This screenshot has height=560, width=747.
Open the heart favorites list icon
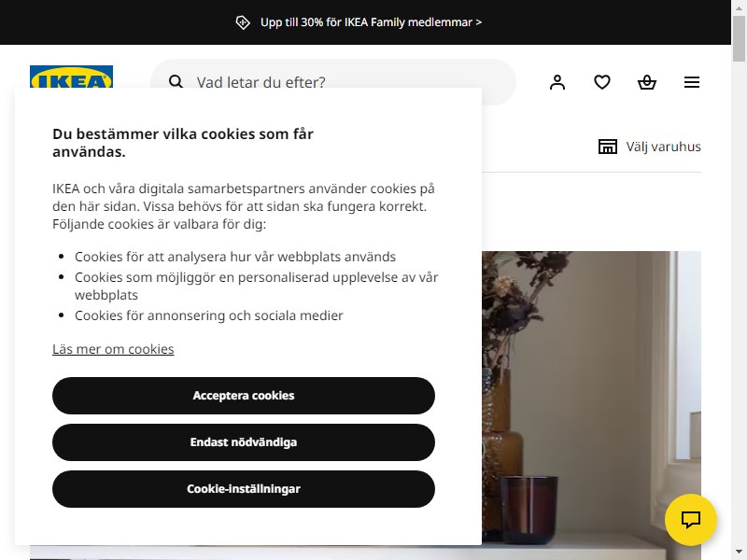[x=601, y=82]
